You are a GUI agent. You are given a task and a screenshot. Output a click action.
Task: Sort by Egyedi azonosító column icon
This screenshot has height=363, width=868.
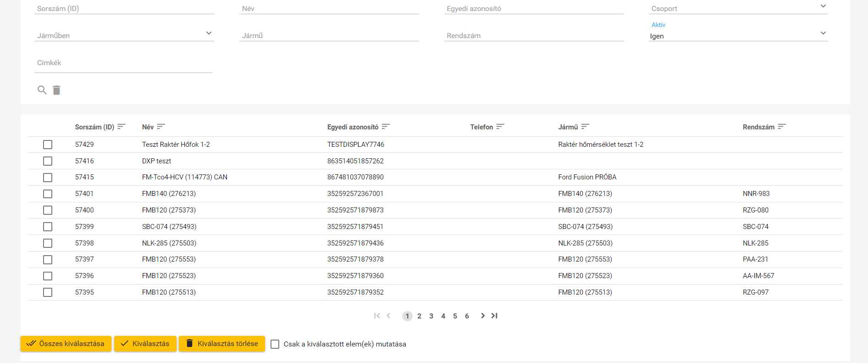click(x=386, y=127)
